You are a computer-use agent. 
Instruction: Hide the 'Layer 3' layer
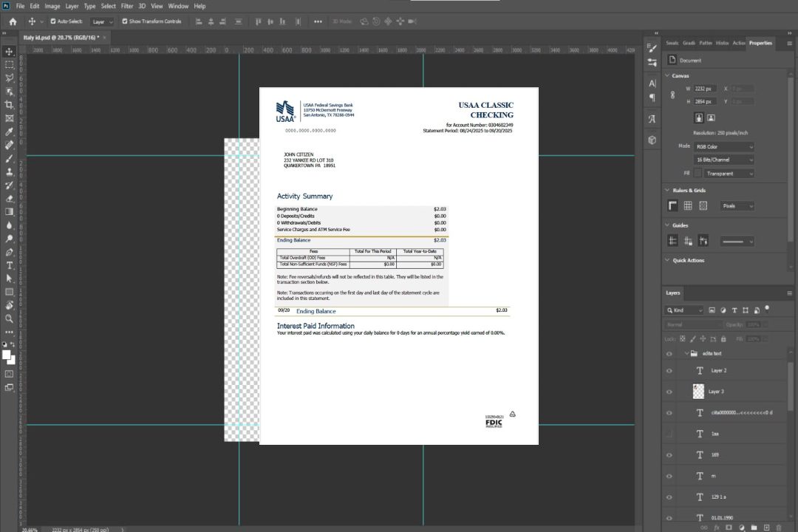669,392
